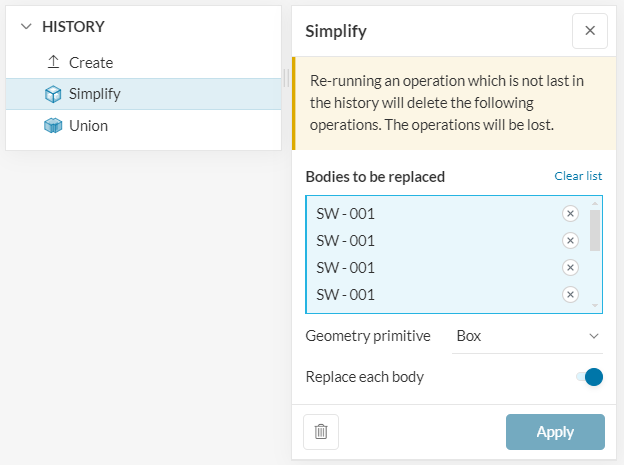Click the dropdown arrow next to Box

pyautogui.click(x=593, y=336)
